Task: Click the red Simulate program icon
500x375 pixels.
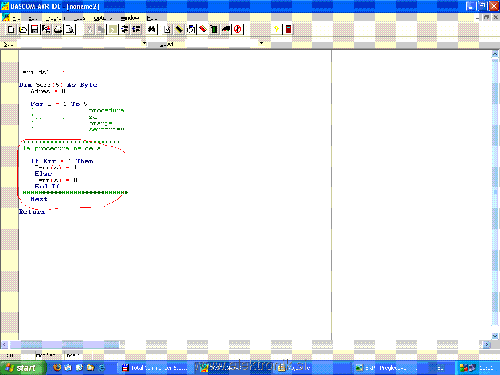Action: point(203,30)
